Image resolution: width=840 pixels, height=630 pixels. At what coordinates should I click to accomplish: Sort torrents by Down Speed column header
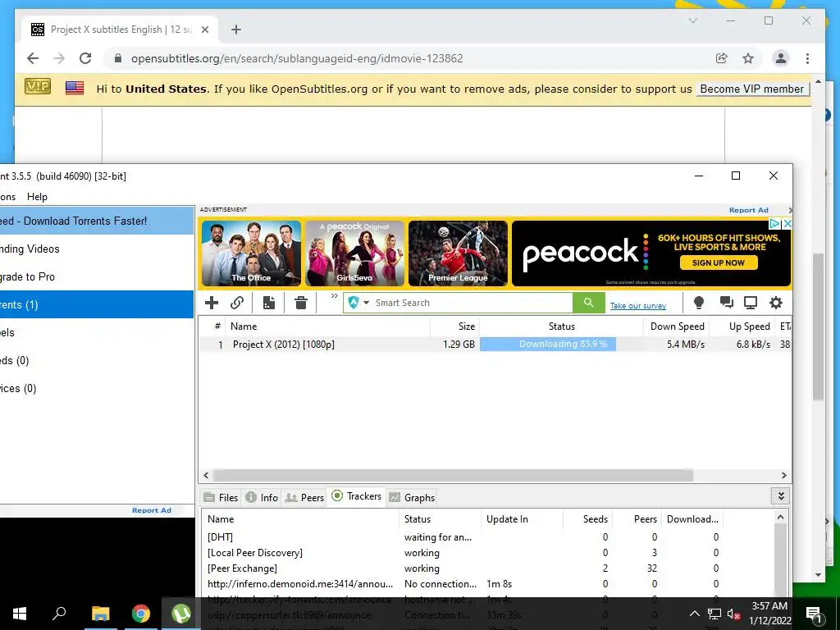pyautogui.click(x=677, y=326)
